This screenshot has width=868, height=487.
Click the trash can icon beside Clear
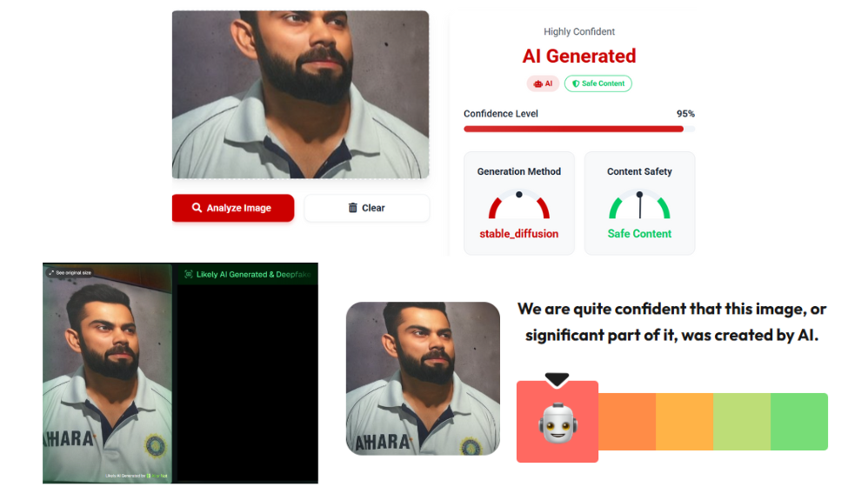coord(352,208)
